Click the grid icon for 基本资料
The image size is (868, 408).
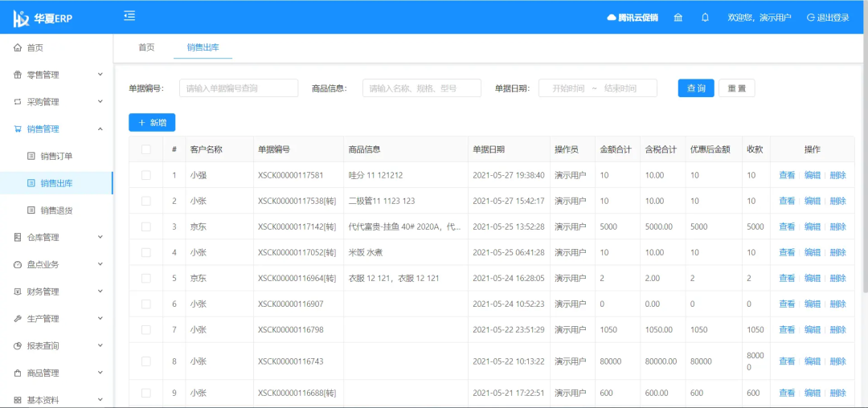point(17,400)
